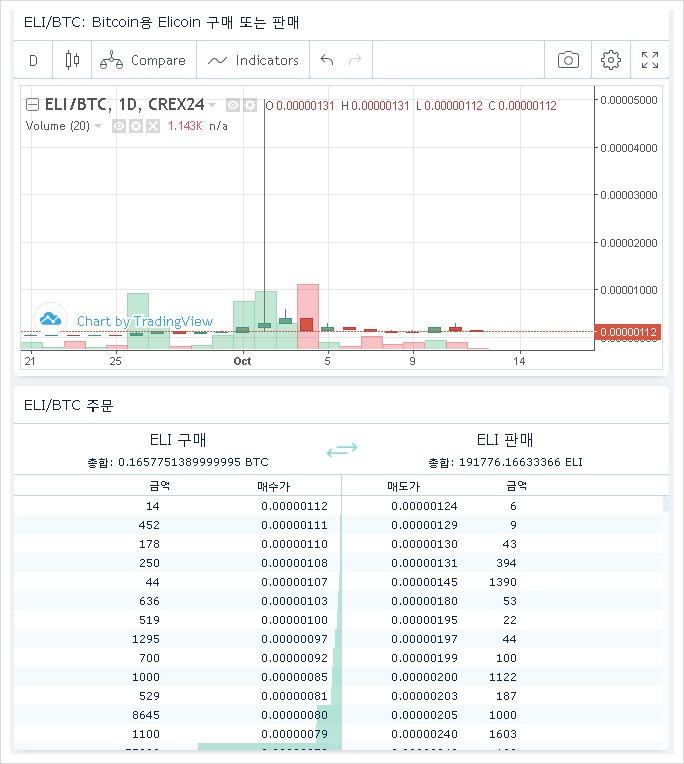Hide the ELI/BTC main series eye icon
Image resolution: width=684 pixels, height=764 pixels.
tap(233, 105)
